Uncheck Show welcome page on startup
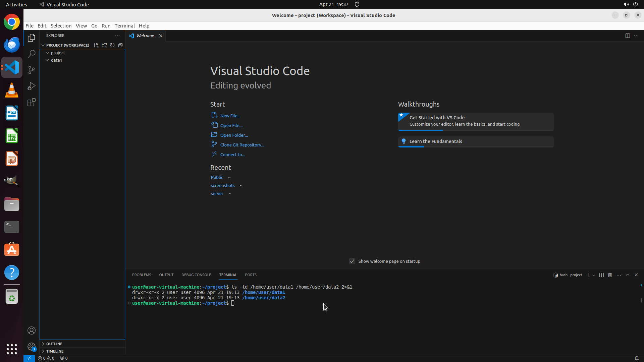644x362 pixels. 352,261
